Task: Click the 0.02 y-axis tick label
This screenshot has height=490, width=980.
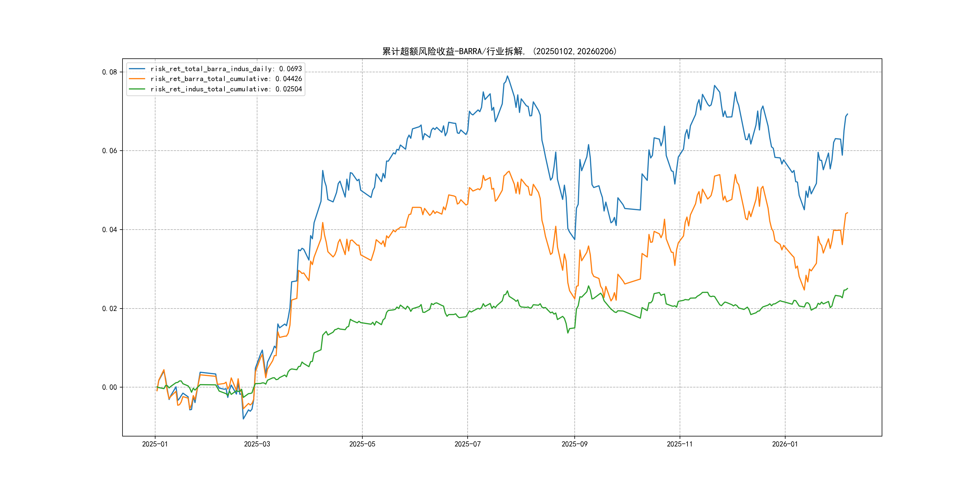Action: click(x=109, y=309)
